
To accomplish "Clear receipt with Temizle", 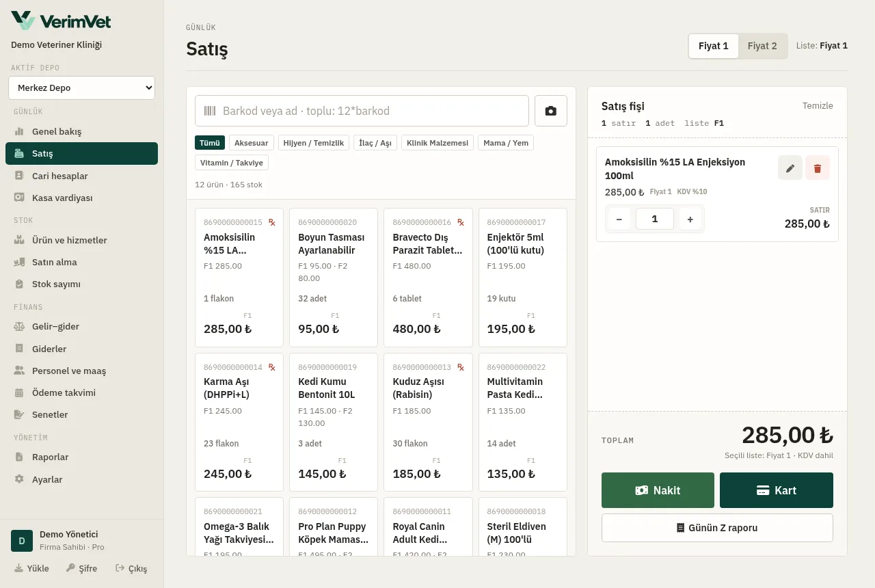I will click(x=818, y=106).
